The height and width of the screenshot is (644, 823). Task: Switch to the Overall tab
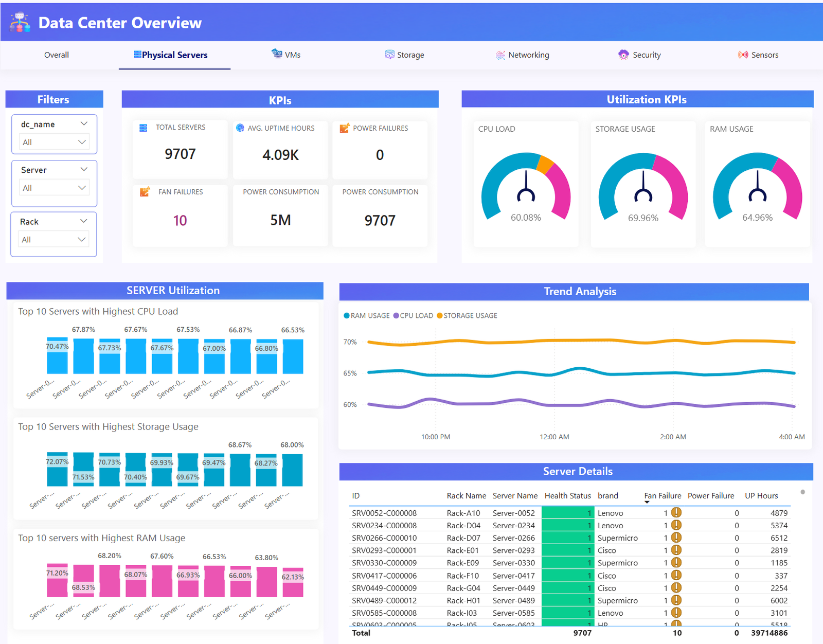point(56,55)
